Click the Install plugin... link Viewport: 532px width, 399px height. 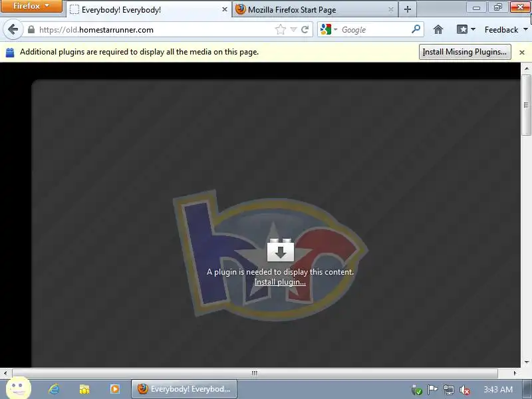click(280, 282)
